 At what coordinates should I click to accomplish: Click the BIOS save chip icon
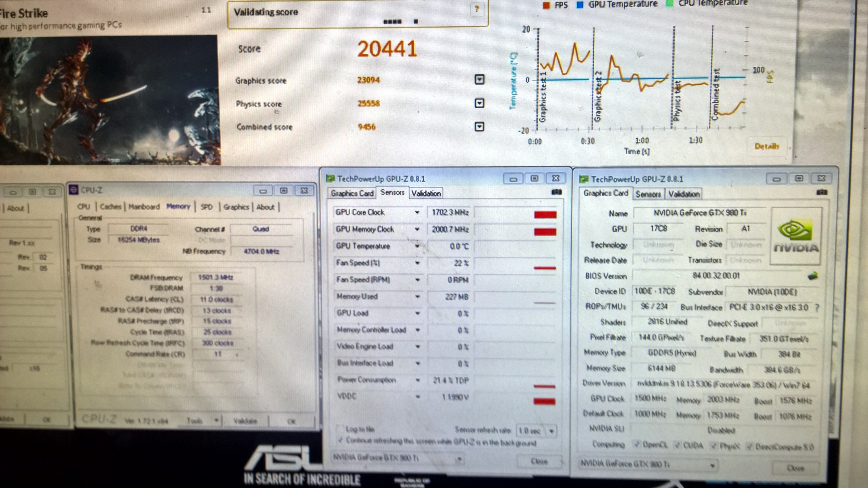[812, 276]
